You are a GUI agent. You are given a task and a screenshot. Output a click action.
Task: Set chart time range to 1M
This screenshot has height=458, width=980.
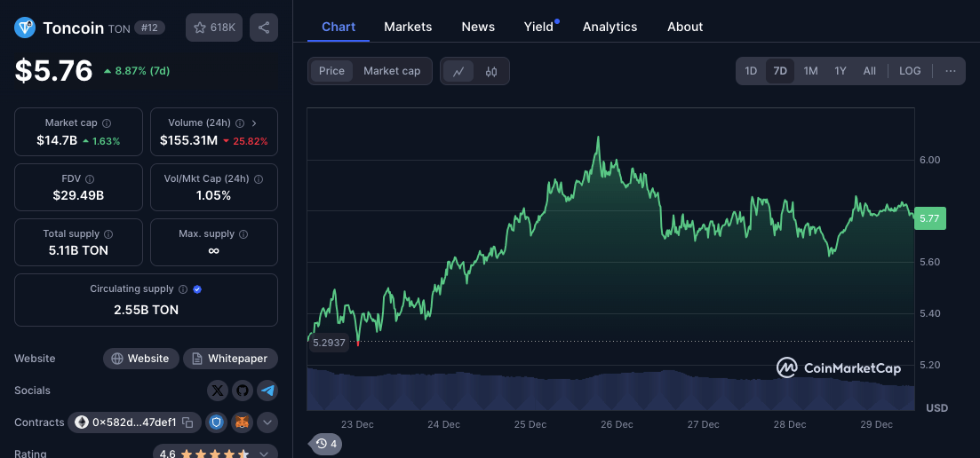click(x=810, y=71)
